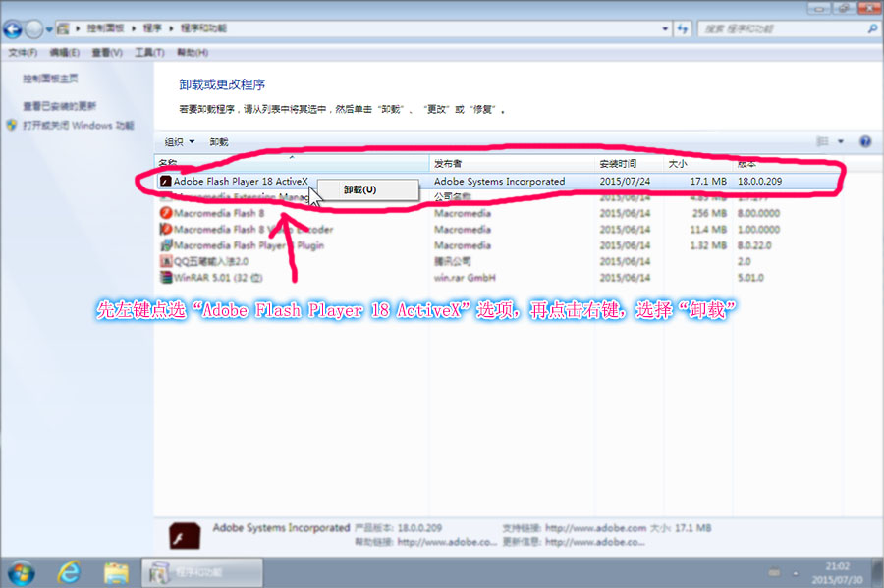Click the 11.4 MB size value
This screenshot has height=588, width=884.
(708, 230)
